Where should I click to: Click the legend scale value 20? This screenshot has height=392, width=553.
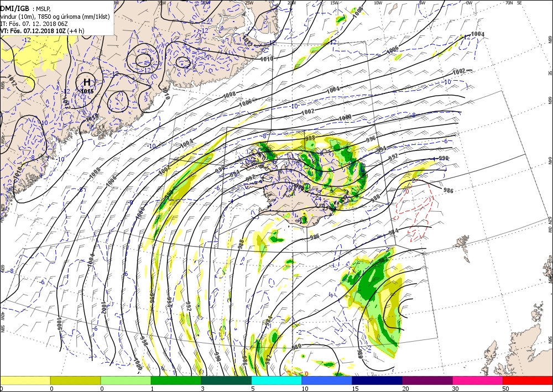pyautogui.click(x=405, y=389)
